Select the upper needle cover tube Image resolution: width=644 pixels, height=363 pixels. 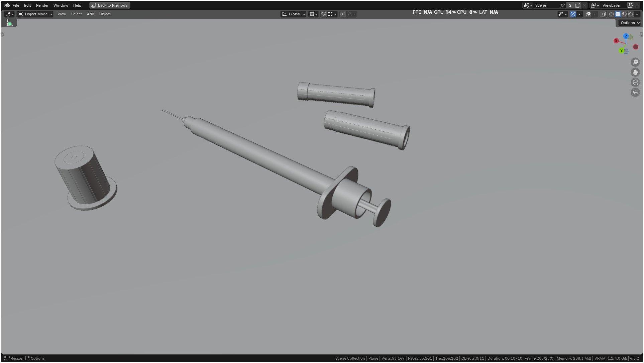tap(336, 94)
